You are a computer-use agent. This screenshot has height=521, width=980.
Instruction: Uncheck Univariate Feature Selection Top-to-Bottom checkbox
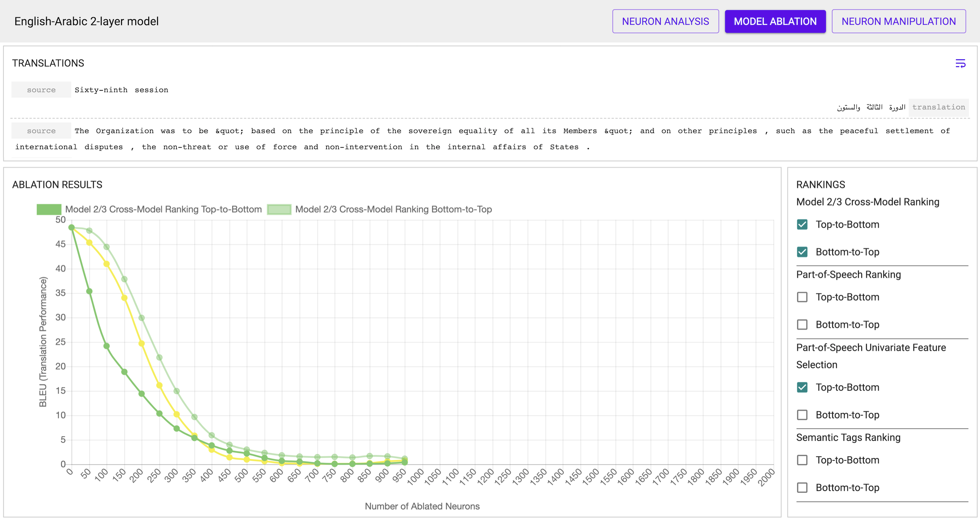coord(802,387)
